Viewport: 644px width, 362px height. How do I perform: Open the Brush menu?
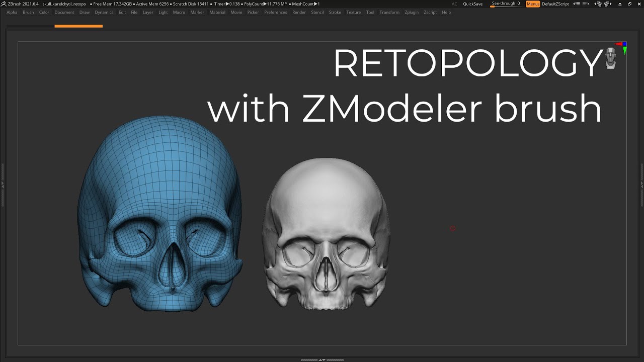(x=28, y=12)
